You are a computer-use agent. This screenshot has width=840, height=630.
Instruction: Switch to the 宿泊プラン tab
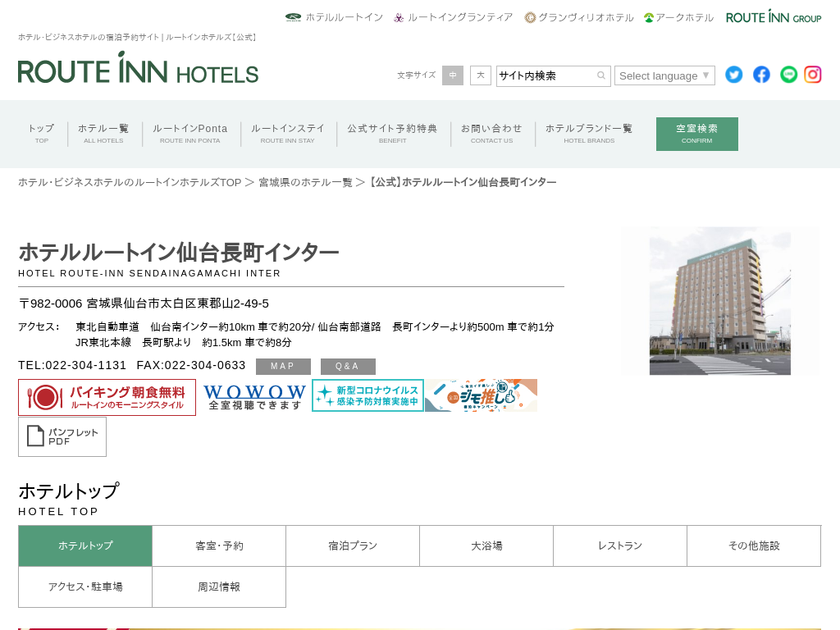coord(353,546)
